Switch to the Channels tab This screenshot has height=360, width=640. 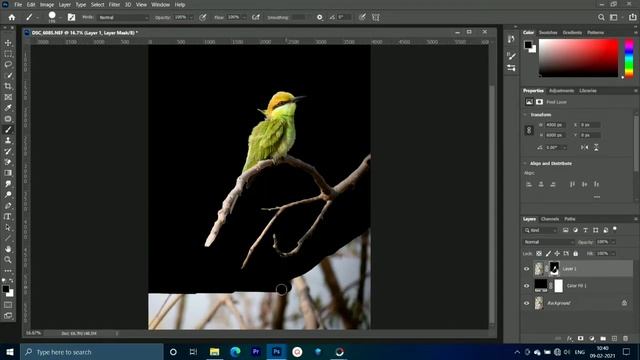549,219
